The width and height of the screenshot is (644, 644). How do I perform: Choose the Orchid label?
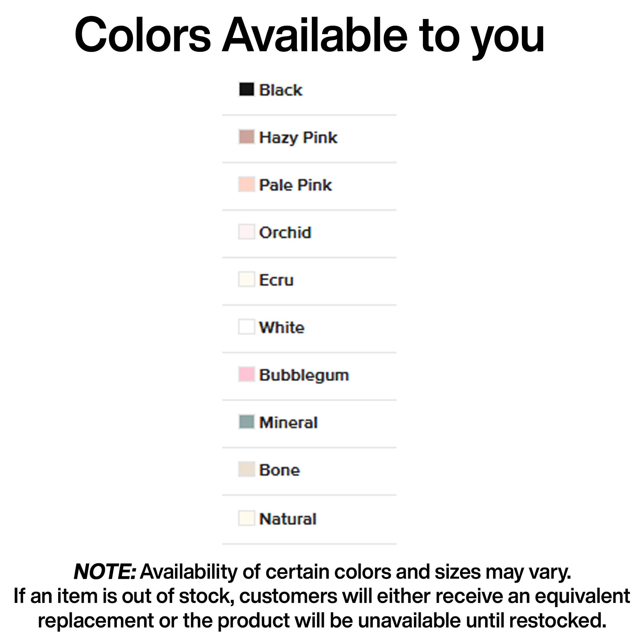pyautogui.click(x=285, y=232)
